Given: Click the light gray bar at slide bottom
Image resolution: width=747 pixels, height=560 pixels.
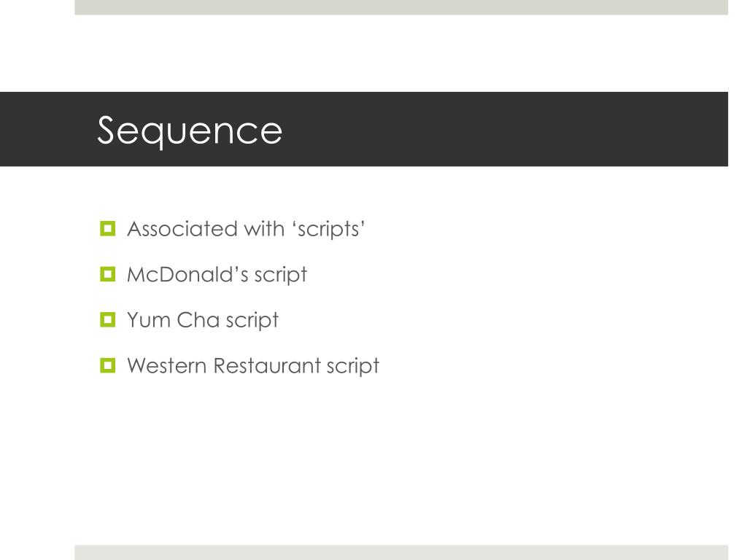Looking at the screenshot, I should [x=401, y=553].
